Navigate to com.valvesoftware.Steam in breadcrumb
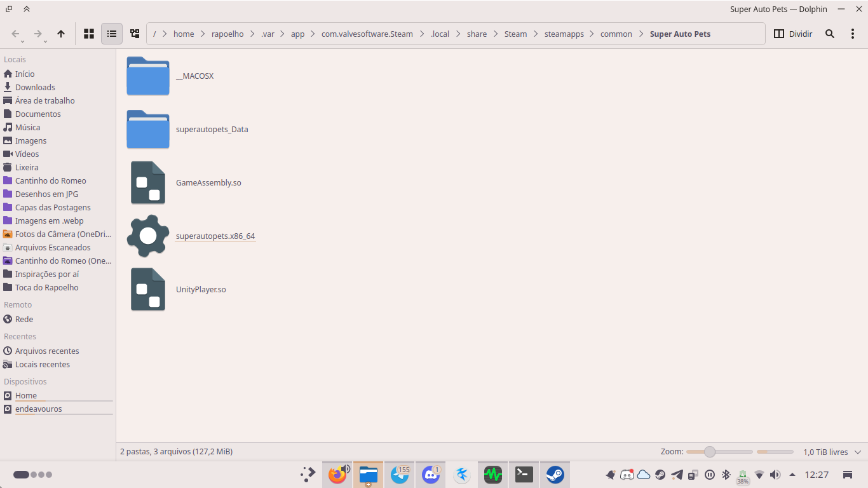The image size is (868, 488). [367, 34]
